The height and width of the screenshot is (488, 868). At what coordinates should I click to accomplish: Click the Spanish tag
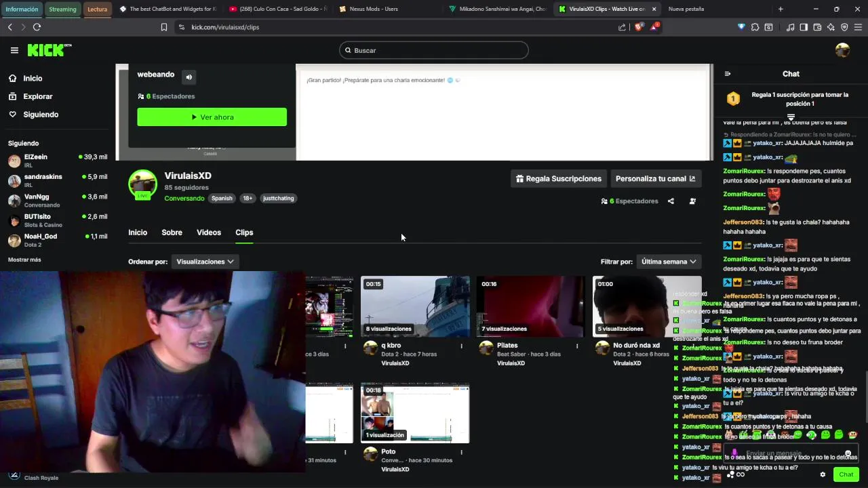222,199
